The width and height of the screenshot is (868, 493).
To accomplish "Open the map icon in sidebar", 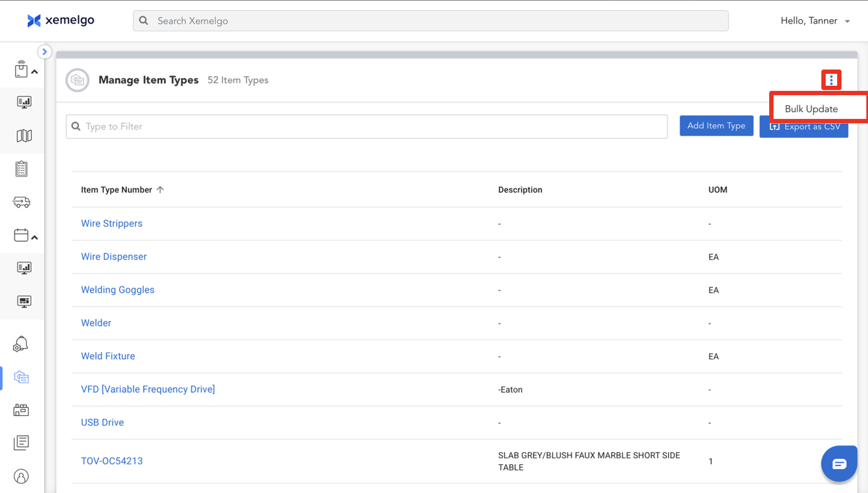I will (x=24, y=136).
